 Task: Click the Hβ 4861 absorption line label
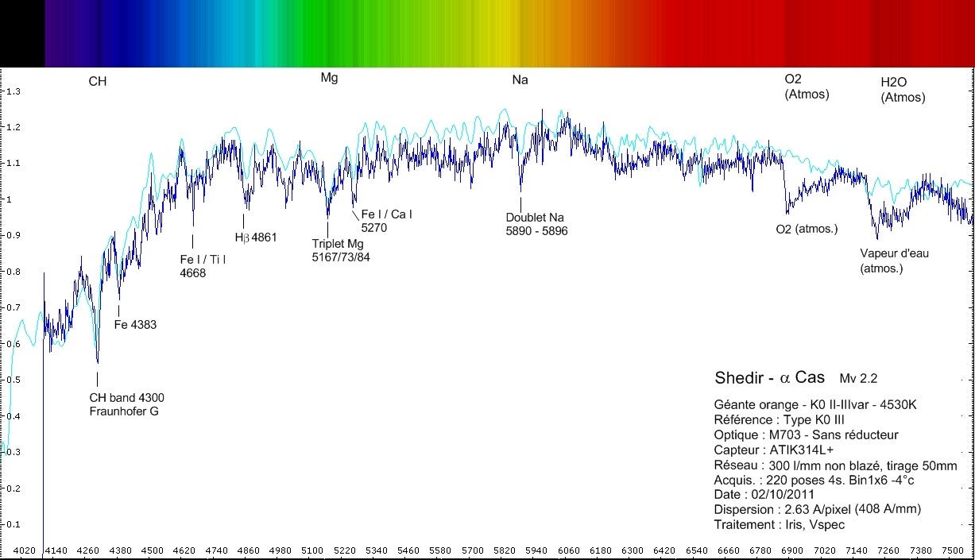[x=256, y=237]
